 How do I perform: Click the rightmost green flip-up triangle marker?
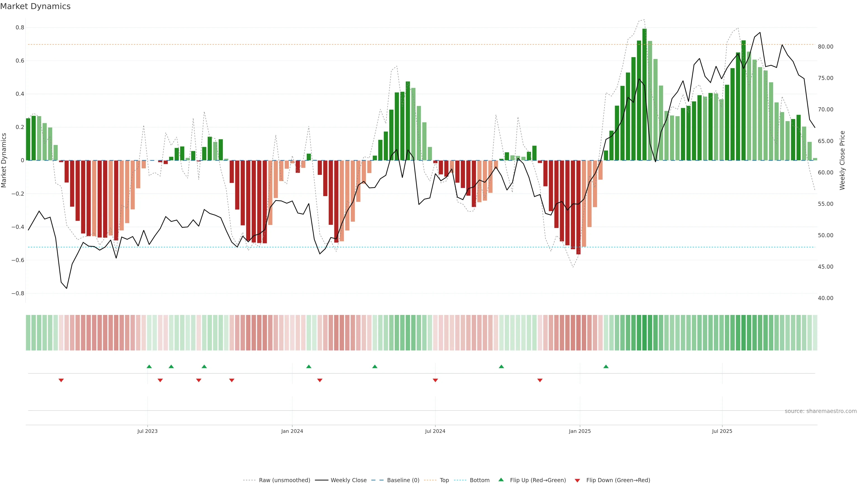tap(606, 366)
